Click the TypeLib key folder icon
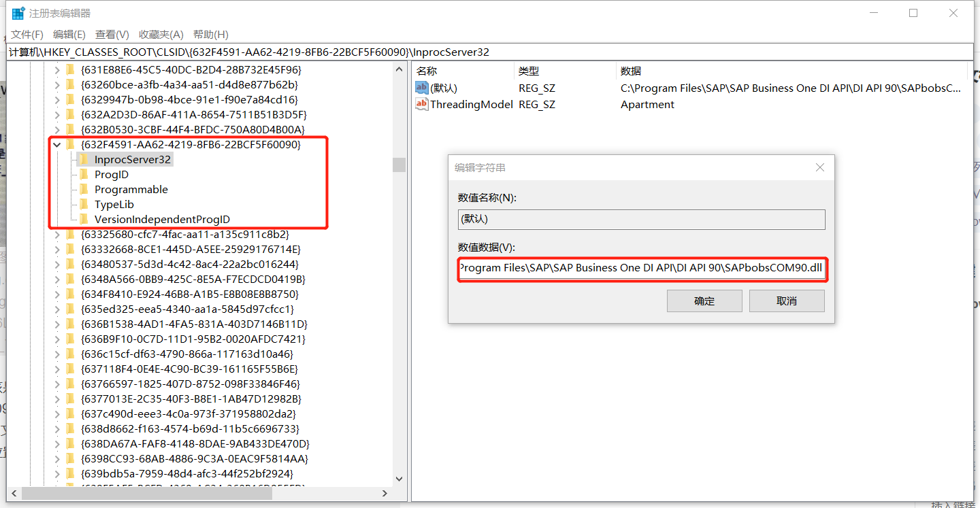Viewport: 980px width, 508px height. [x=85, y=204]
